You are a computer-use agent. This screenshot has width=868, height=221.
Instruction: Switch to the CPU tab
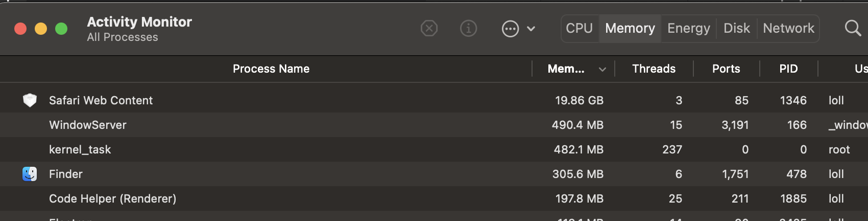(580, 28)
